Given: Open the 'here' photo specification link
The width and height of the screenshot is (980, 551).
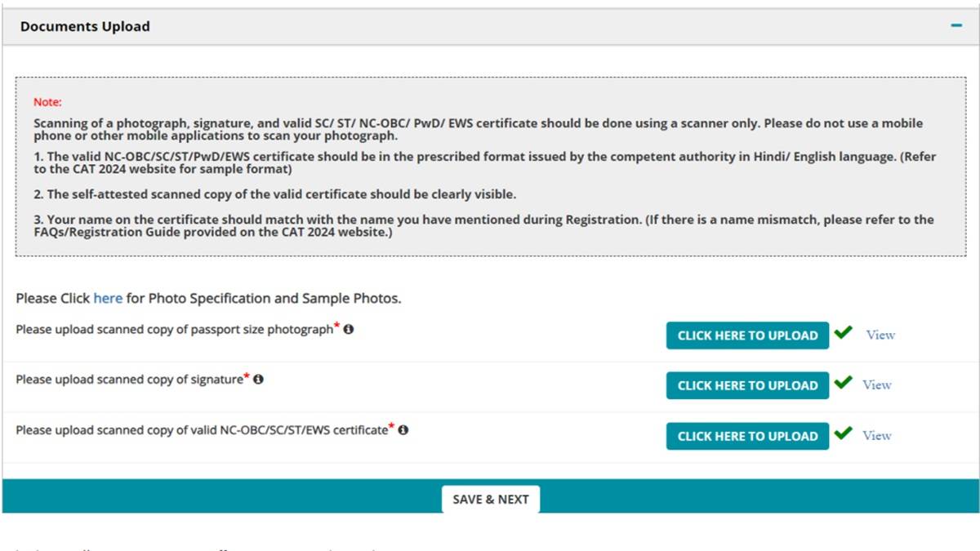Looking at the screenshot, I should click(x=108, y=299).
